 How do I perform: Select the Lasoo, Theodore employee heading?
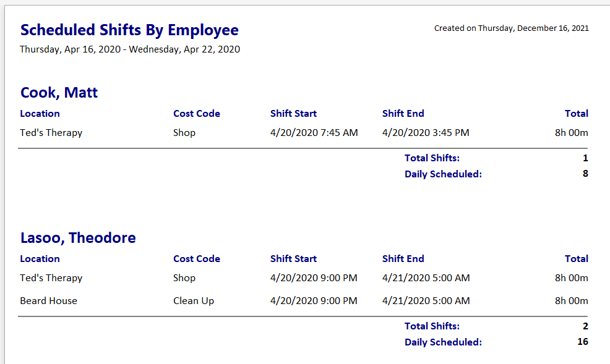[78, 238]
